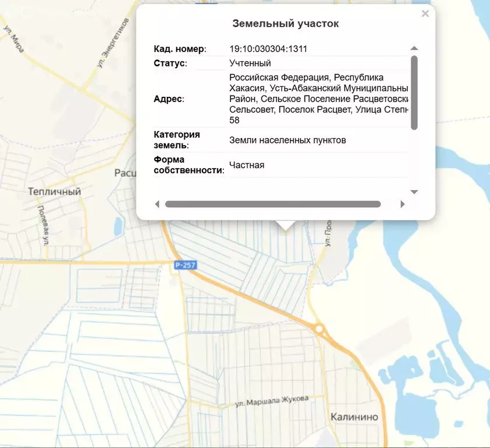Click the horizontal scrollbar thumb in popup
Viewport: 490px width, 448px height.
[272, 204]
